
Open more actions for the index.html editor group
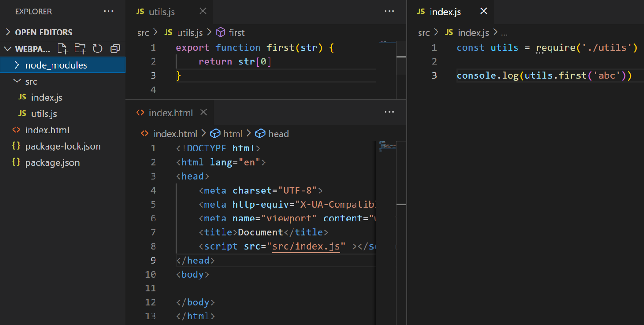pos(389,112)
